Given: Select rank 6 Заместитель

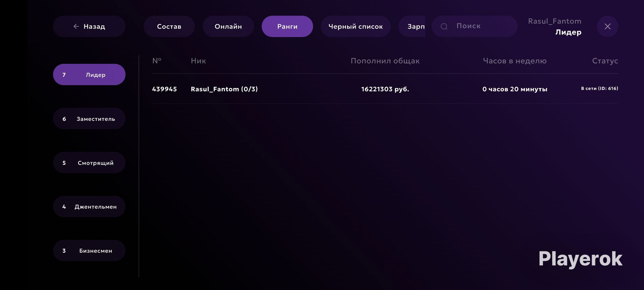Looking at the screenshot, I should pos(89,118).
